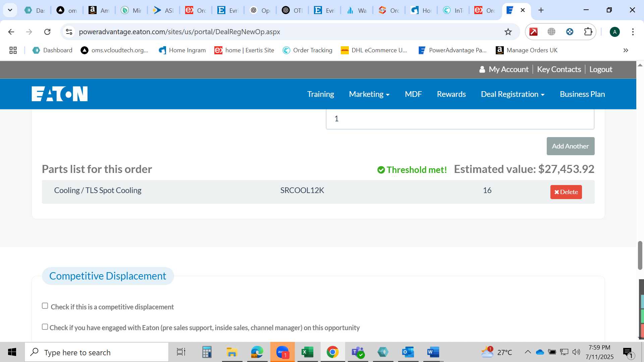Switch to the ASI browser tab

tap(163, 10)
